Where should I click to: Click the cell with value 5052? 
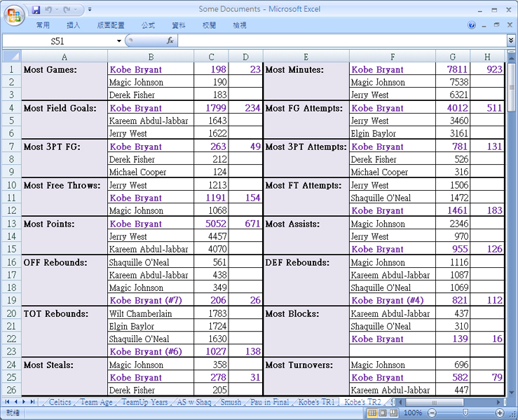click(211, 224)
